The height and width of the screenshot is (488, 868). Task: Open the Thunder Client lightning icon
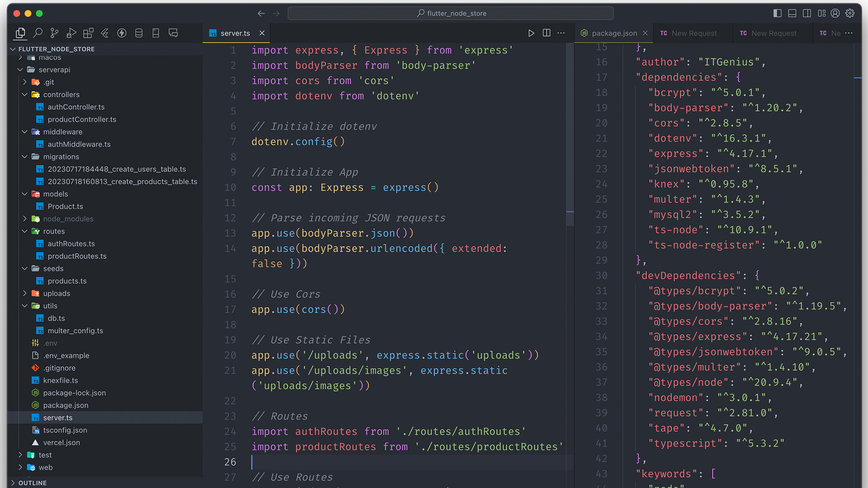122,33
